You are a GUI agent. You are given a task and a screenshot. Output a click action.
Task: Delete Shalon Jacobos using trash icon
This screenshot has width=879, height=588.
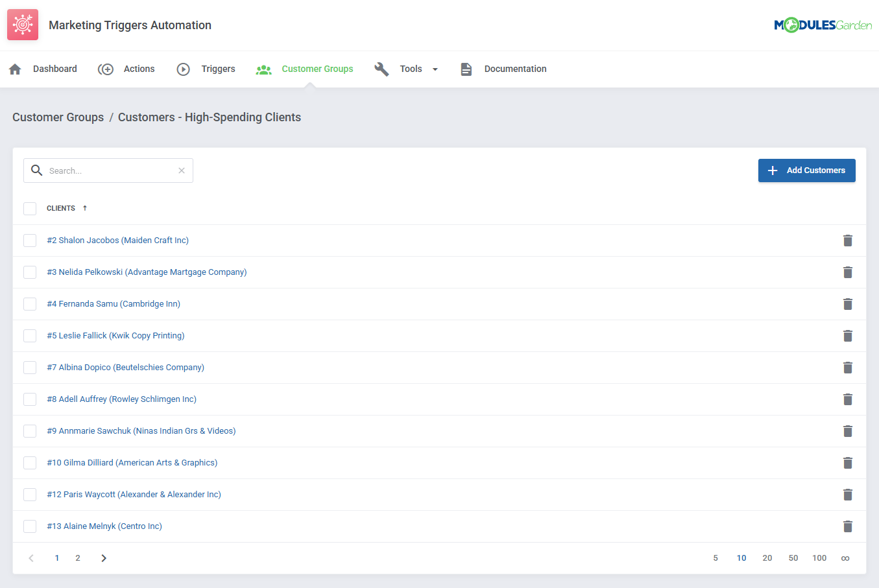(848, 241)
